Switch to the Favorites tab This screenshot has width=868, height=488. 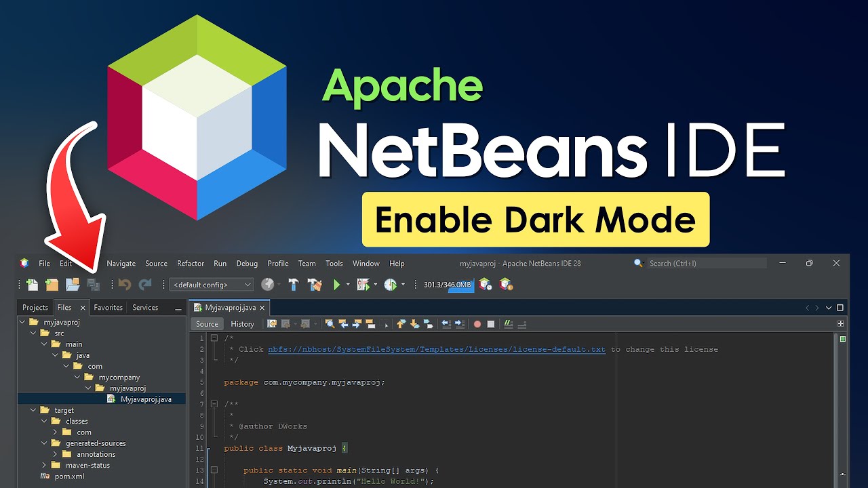108,308
